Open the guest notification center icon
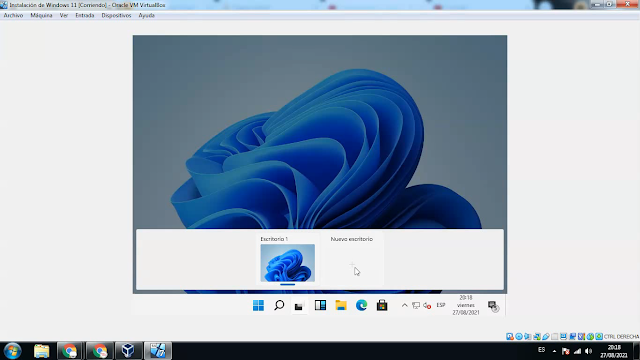Viewport: 640px width, 360px height. [493, 306]
